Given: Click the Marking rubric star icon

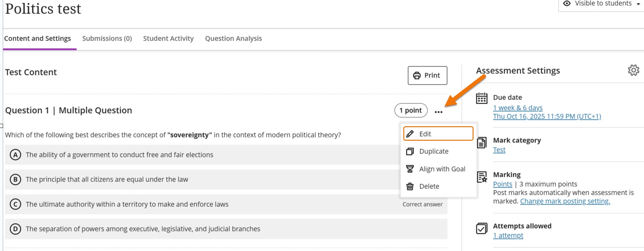Looking at the screenshot, I should click(x=482, y=177).
